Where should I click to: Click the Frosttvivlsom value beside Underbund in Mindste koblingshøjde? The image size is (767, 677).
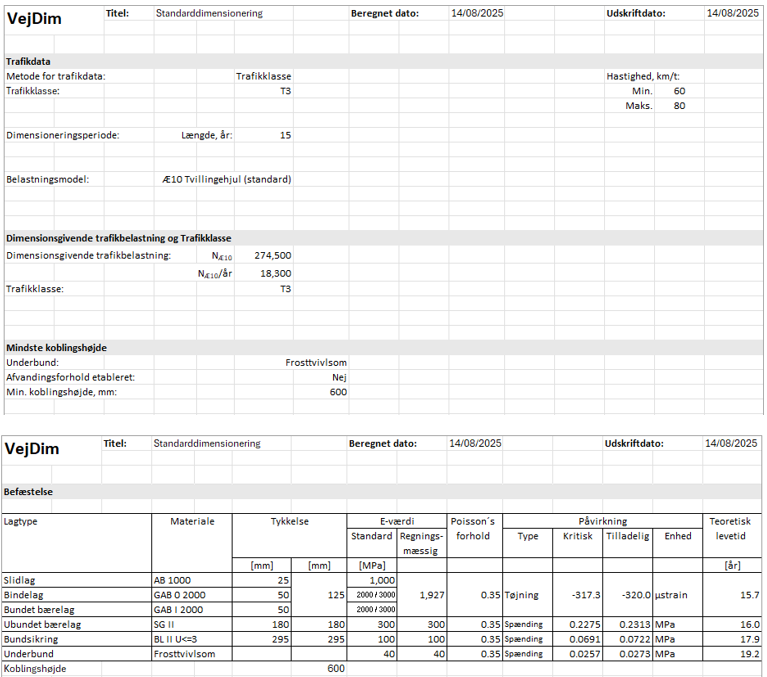[316, 363]
